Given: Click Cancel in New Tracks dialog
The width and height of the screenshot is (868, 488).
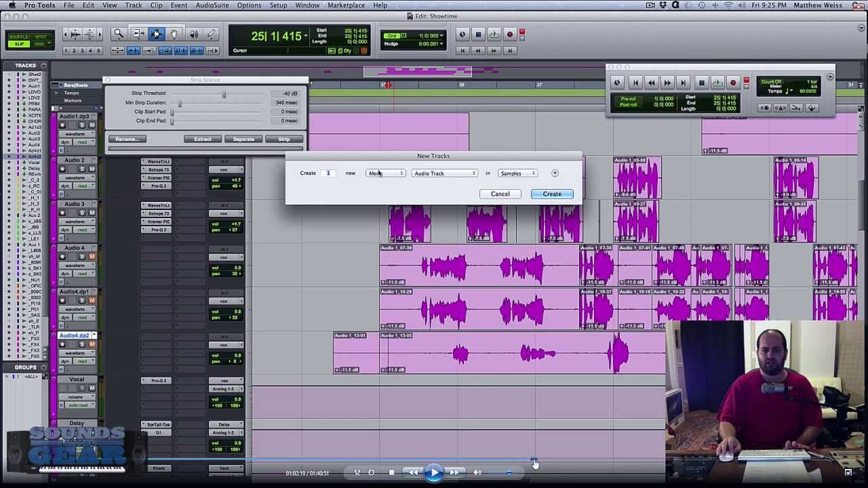Looking at the screenshot, I should [500, 194].
